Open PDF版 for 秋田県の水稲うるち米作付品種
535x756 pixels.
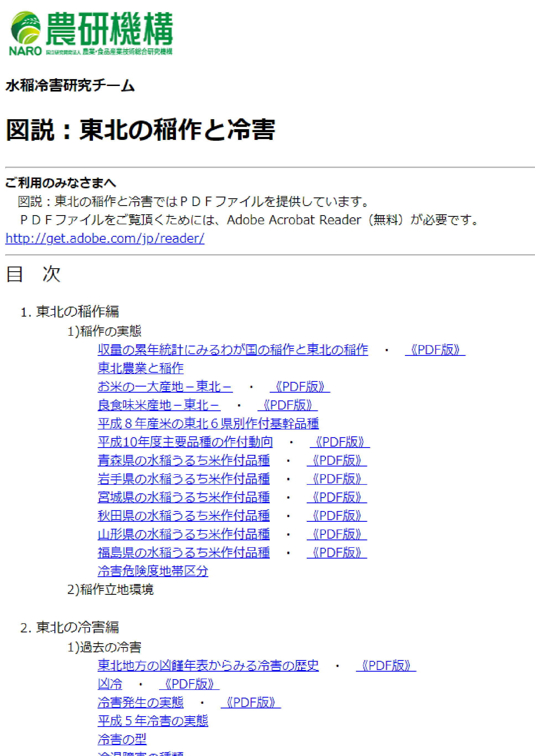point(336,516)
